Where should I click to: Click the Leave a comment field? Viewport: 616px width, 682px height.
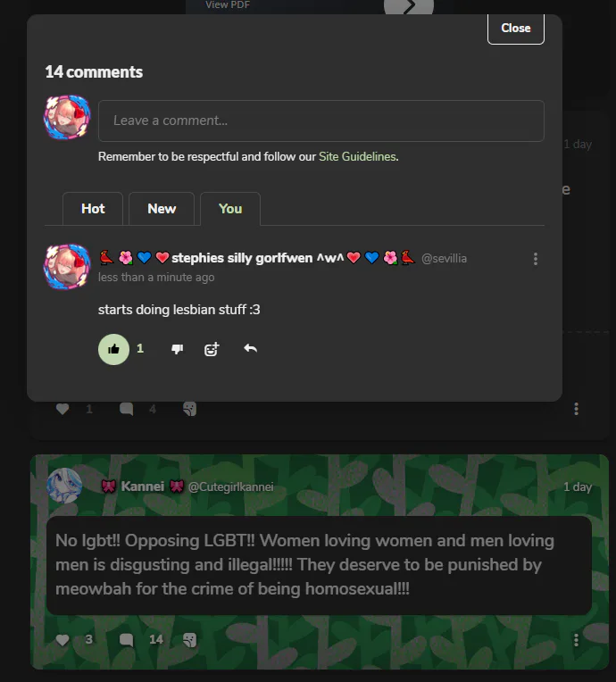pyautogui.click(x=320, y=121)
